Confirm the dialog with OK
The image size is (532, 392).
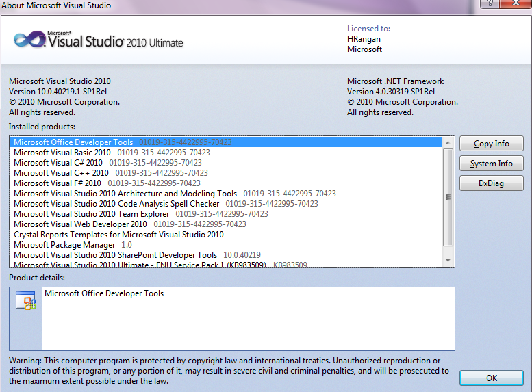coord(491,378)
